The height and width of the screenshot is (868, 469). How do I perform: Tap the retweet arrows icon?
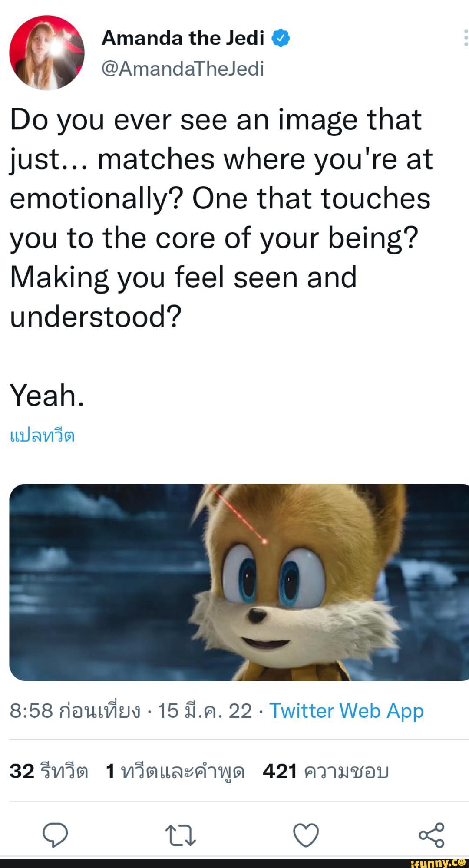point(181,835)
